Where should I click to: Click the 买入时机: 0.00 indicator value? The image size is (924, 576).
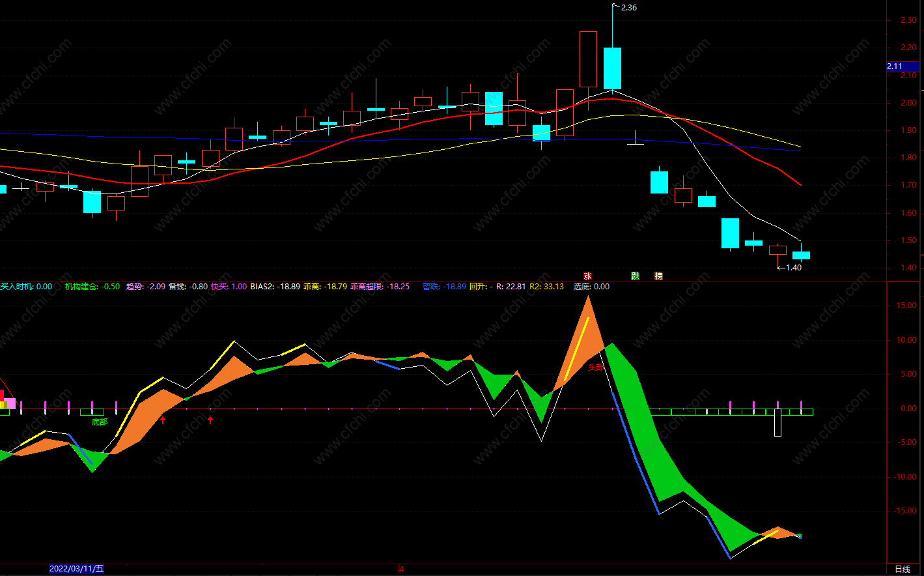pyautogui.click(x=26, y=287)
